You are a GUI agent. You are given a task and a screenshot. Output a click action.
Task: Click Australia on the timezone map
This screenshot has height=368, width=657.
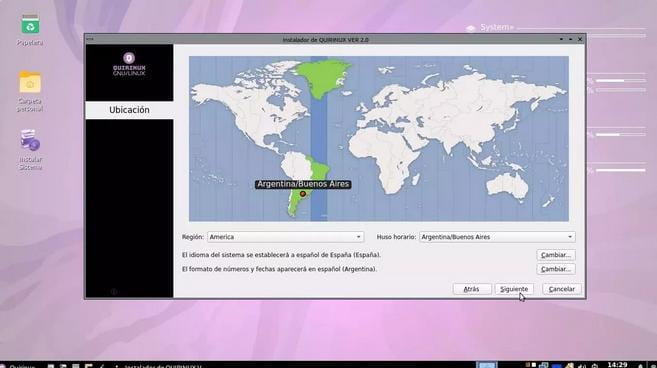click(508, 185)
